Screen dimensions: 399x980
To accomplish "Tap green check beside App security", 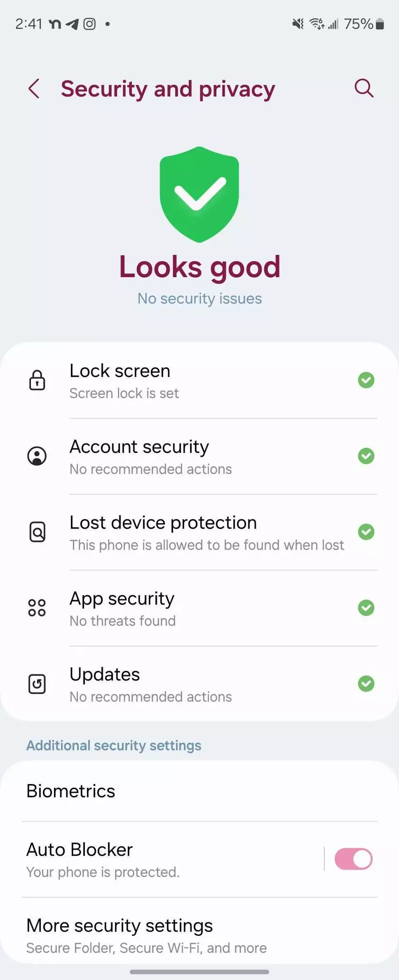I will [366, 608].
